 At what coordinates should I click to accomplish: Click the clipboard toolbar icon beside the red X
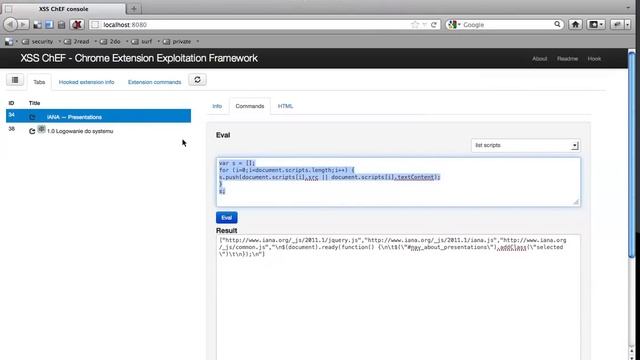point(61,25)
